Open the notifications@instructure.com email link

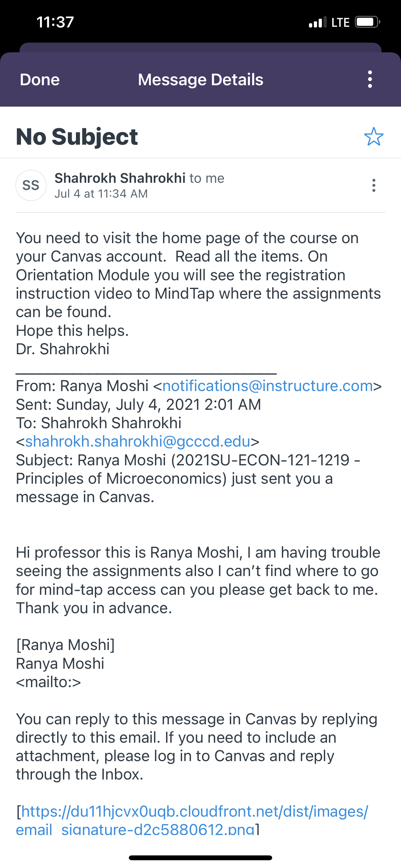click(x=268, y=386)
